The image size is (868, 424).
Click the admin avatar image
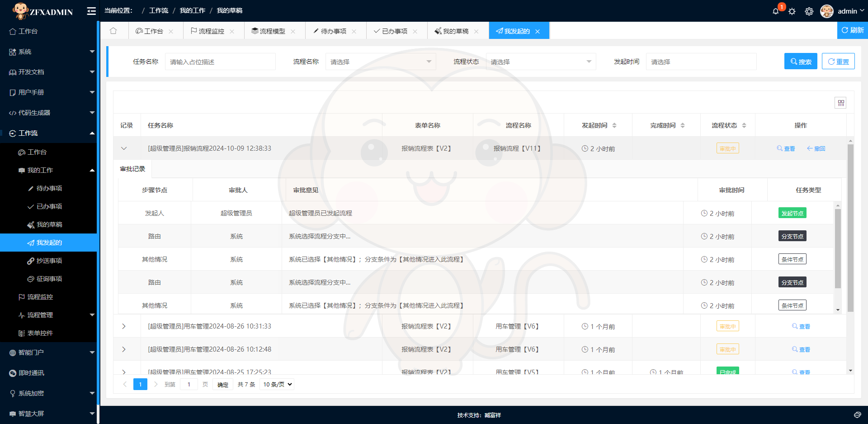coord(827,11)
